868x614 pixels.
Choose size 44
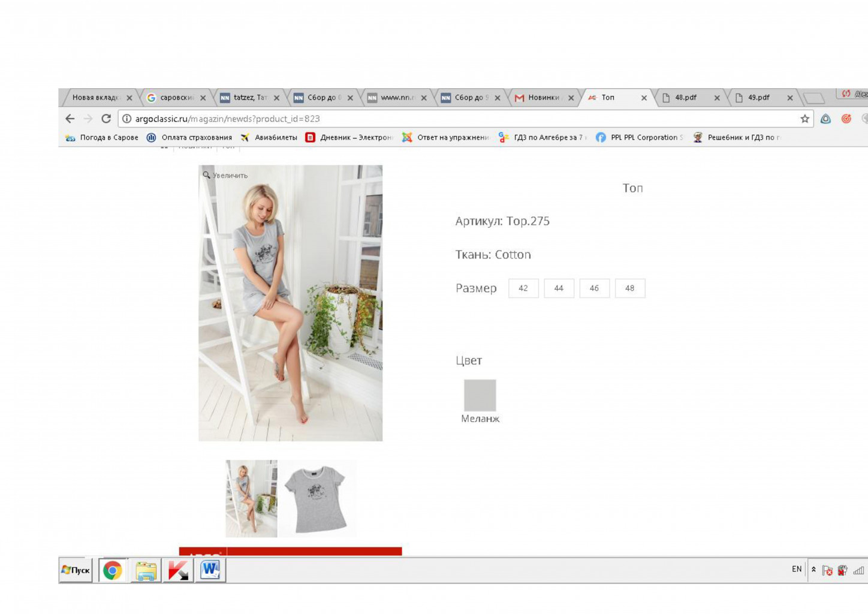[559, 288]
